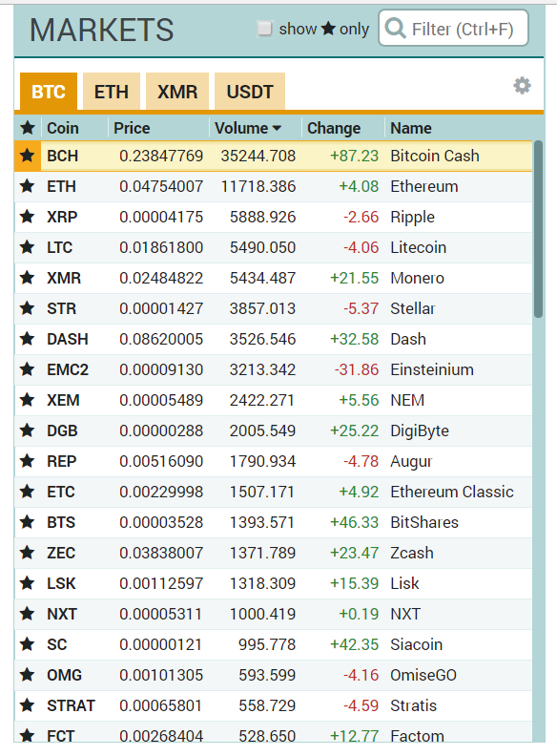Viewport: 557px width, 756px height.
Task: Select the Stellar market name
Action: point(412,308)
